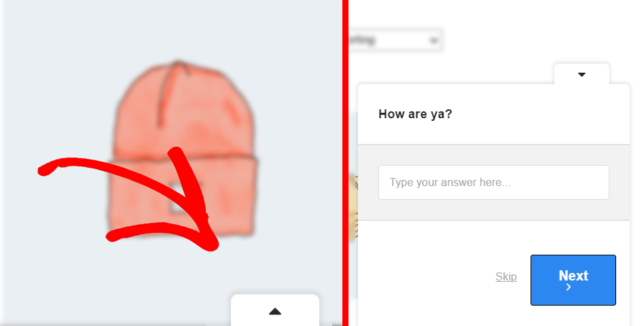
Task: Skip the "How are ya?" question
Action: (x=506, y=276)
